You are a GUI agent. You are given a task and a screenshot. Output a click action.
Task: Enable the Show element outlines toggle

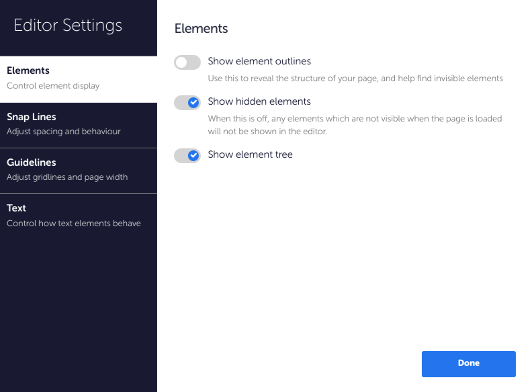click(x=187, y=62)
